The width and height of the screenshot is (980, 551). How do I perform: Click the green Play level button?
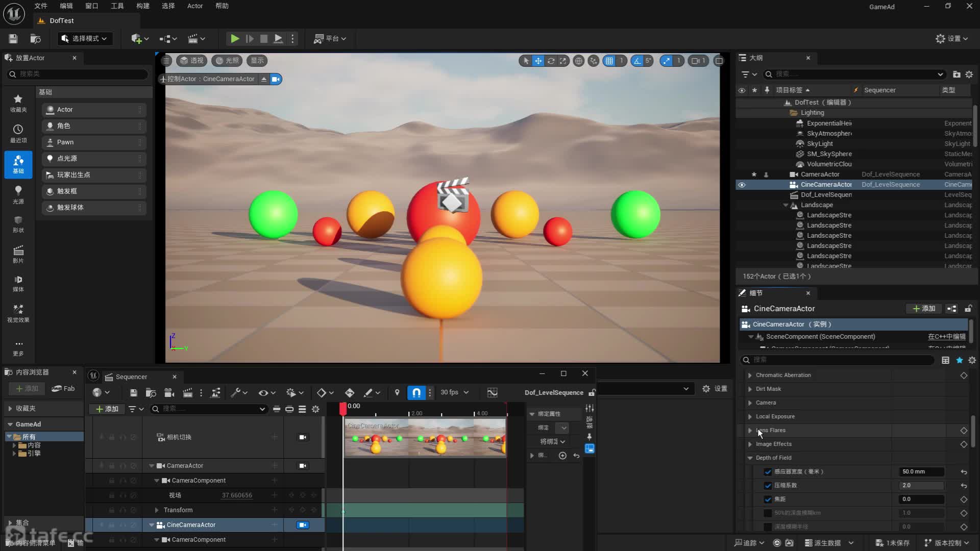[x=234, y=39]
